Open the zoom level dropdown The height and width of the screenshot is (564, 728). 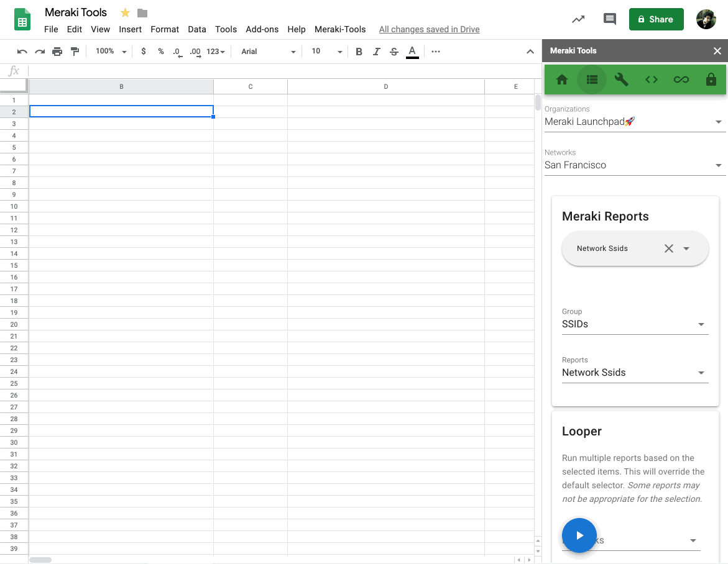click(x=111, y=52)
